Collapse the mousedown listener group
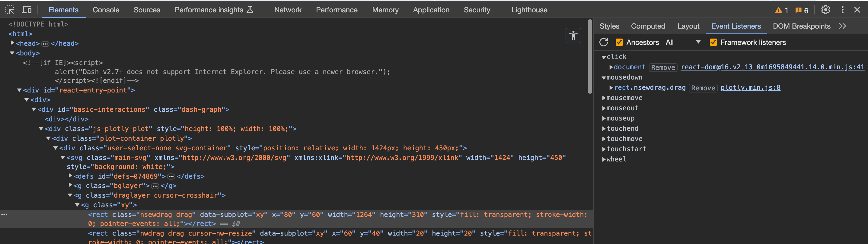Viewport: 868px width, 244px height. pos(604,78)
